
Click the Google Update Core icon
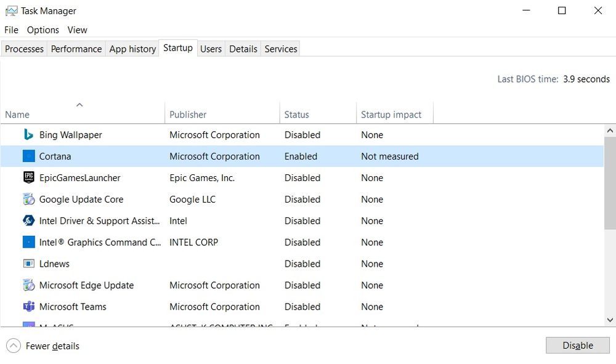pyautogui.click(x=28, y=199)
